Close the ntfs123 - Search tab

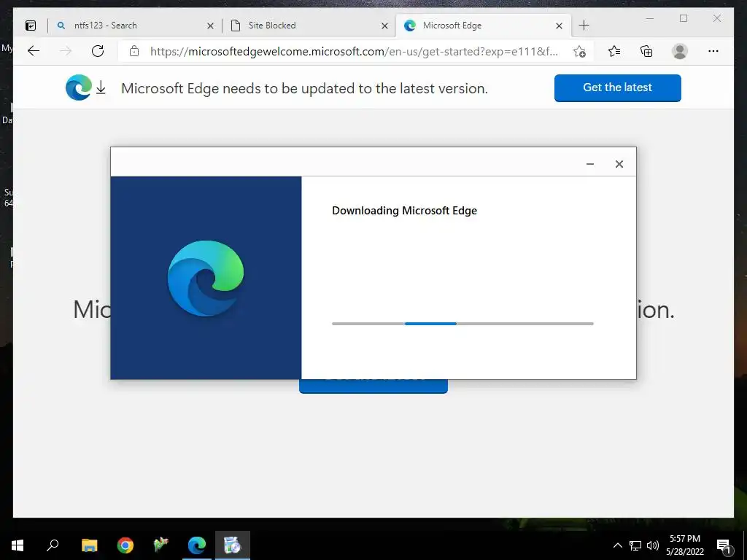coord(210,26)
